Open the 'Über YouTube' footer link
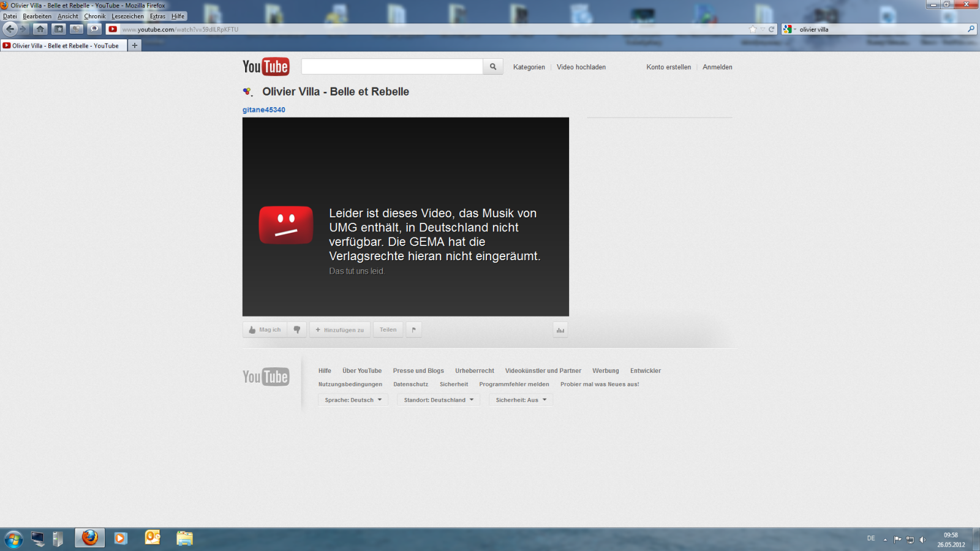 [x=362, y=371]
